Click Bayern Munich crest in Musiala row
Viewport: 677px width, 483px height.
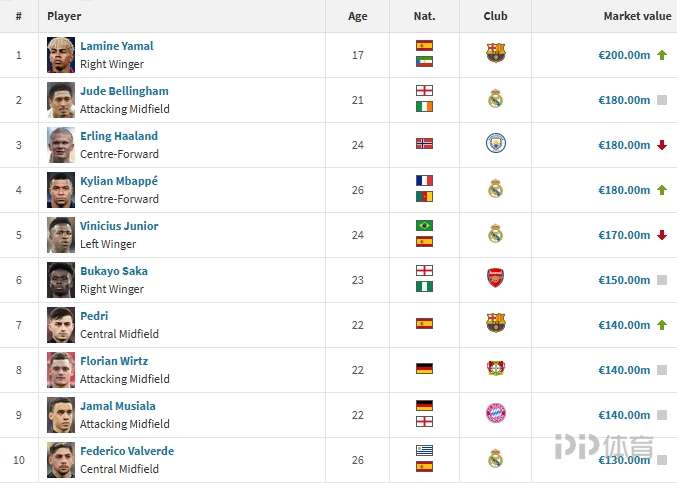coord(496,413)
